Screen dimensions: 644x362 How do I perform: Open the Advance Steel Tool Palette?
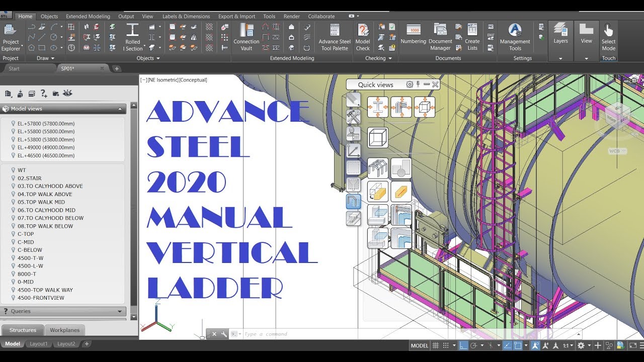tap(335, 37)
